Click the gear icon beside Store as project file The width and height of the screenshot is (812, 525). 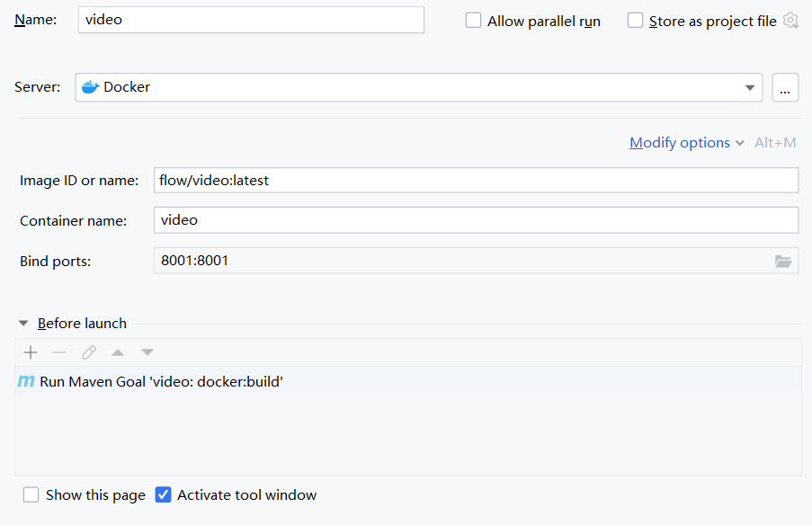[x=790, y=21]
